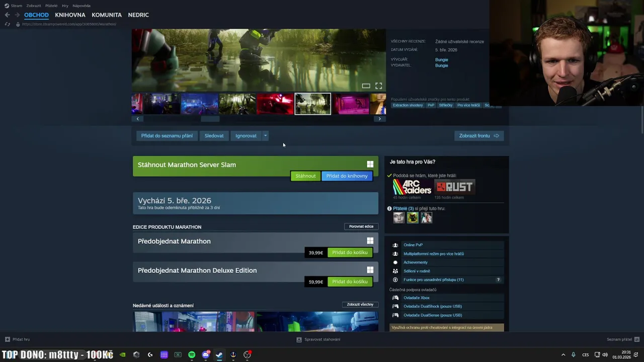
Task: Click the Online PvP feature icon
Action: pyautogui.click(x=395, y=245)
